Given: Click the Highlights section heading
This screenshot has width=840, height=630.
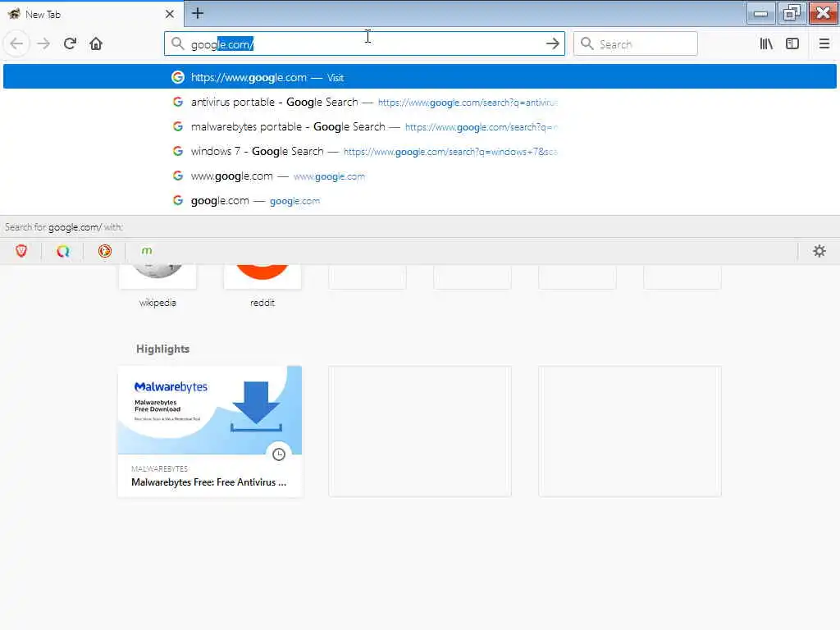Looking at the screenshot, I should (x=163, y=349).
